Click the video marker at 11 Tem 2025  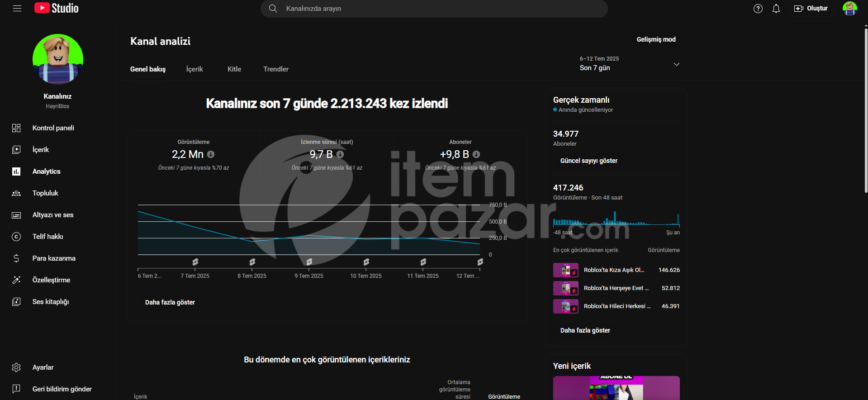click(423, 262)
